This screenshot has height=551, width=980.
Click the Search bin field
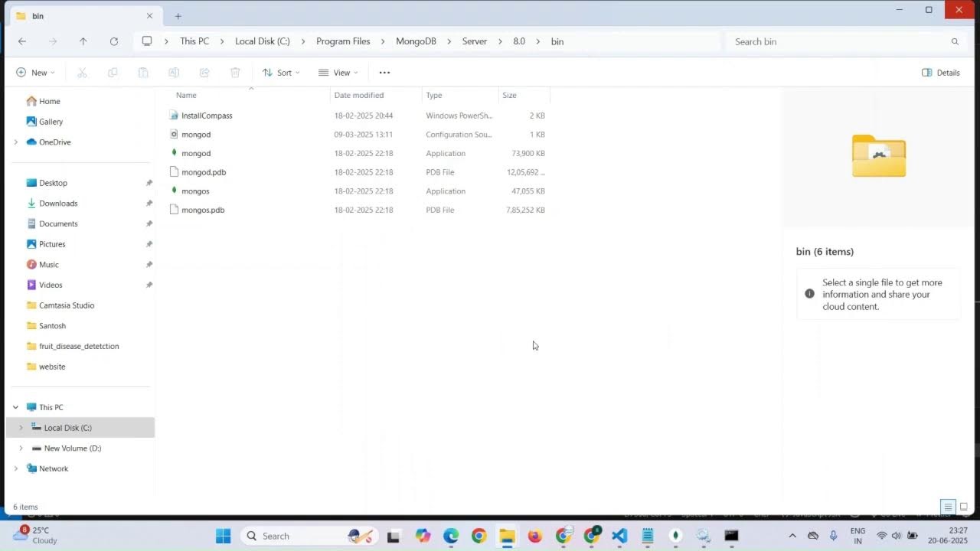pos(846,41)
